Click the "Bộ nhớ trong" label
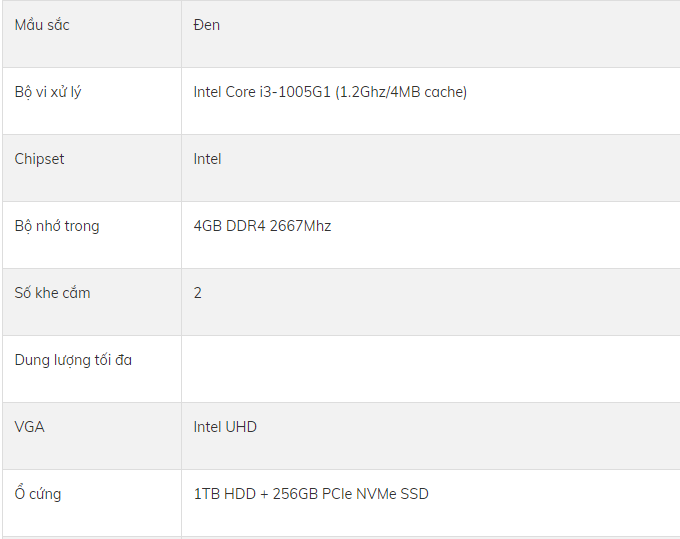Screen dimensions: 680x539 pos(57,226)
